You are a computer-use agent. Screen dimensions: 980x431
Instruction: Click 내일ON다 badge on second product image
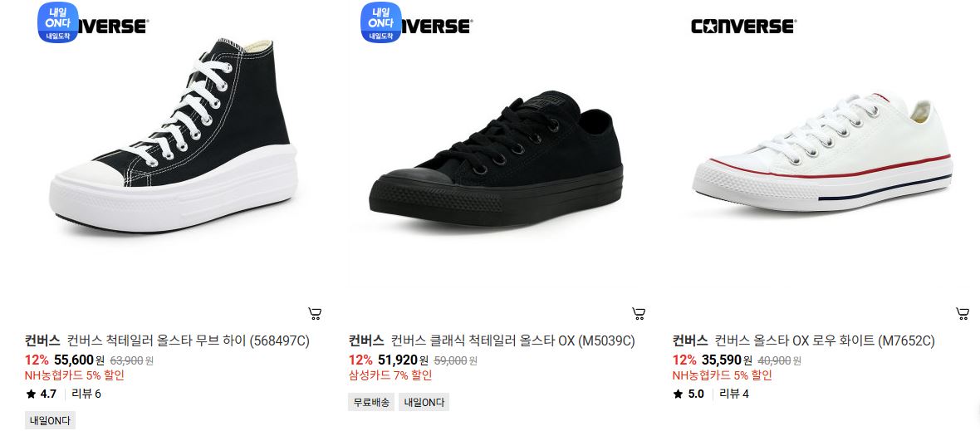point(381,22)
